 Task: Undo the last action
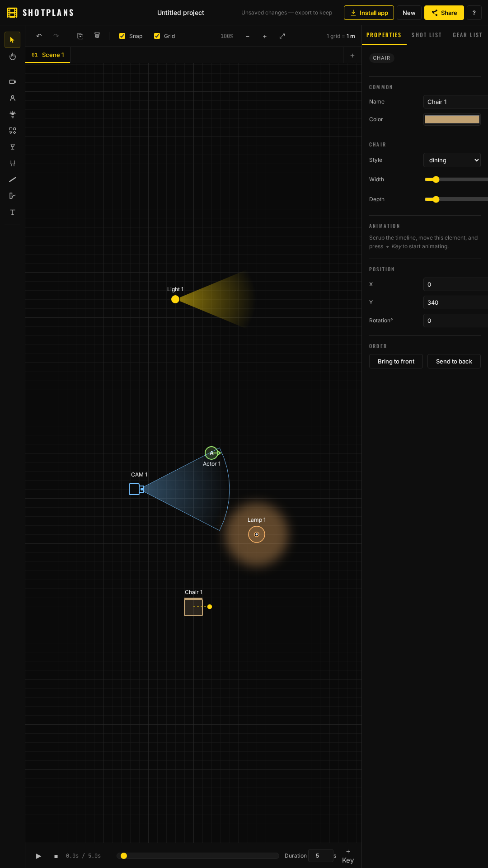click(39, 36)
